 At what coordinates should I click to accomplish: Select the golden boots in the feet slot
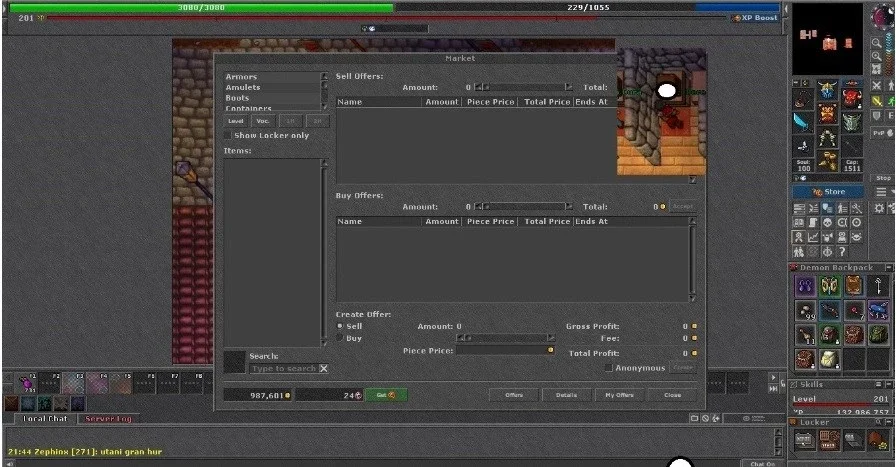(x=827, y=161)
